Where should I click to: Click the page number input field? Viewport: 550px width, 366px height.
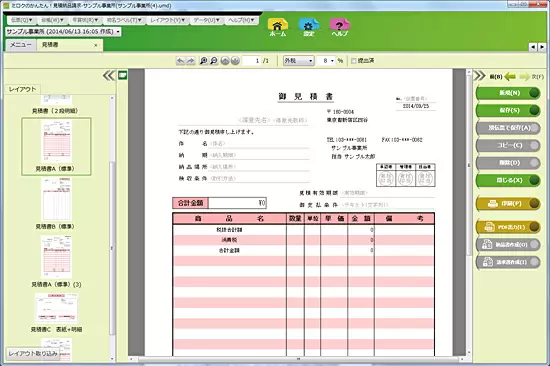[x=251, y=61]
